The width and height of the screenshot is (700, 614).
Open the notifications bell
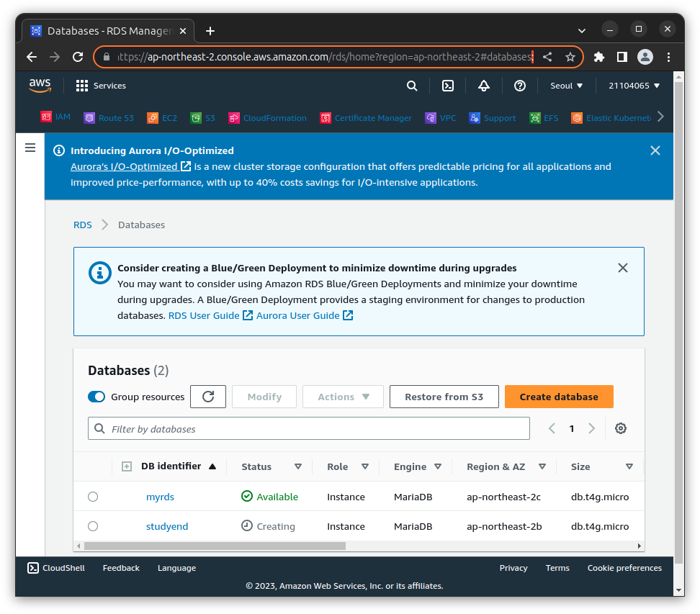pyautogui.click(x=484, y=86)
